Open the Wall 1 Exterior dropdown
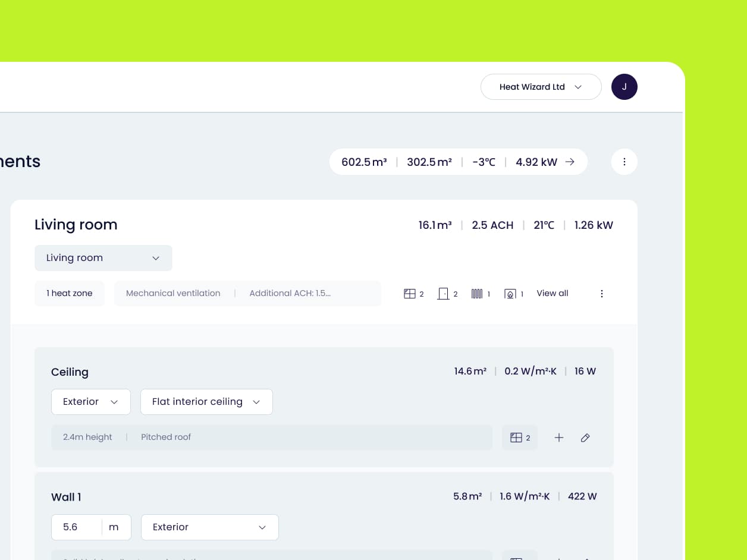 (x=210, y=527)
